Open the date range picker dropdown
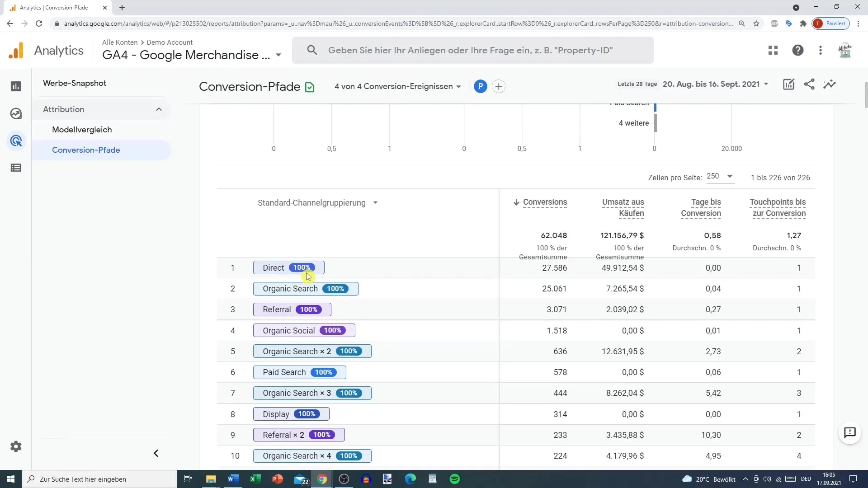Viewport: 868px width, 488px height. point(716,84)
